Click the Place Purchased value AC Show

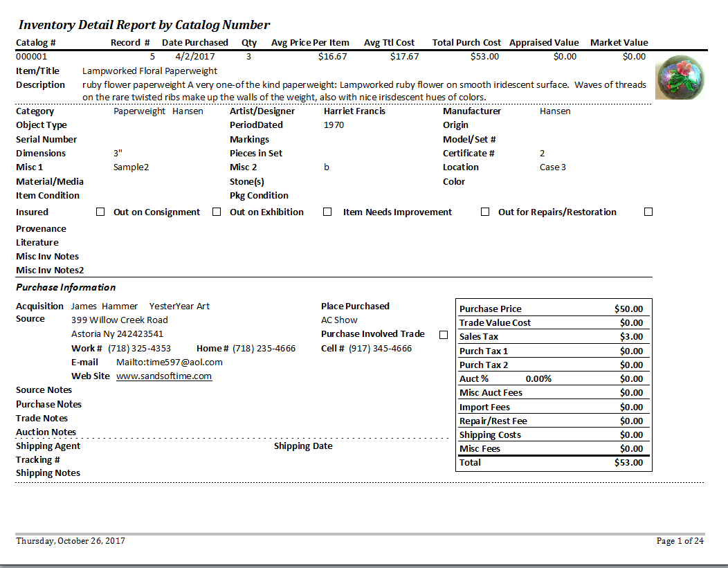[339, 320]
